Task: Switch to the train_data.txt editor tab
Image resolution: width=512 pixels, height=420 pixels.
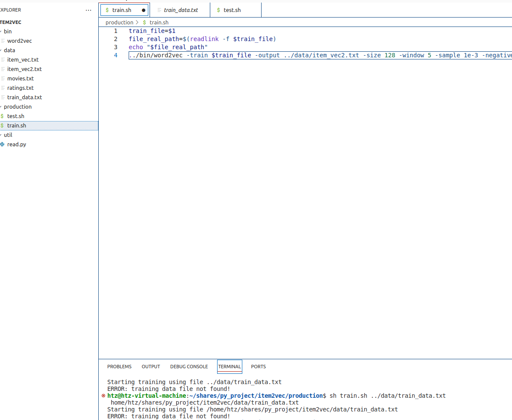Action: (x=180, y=10)
